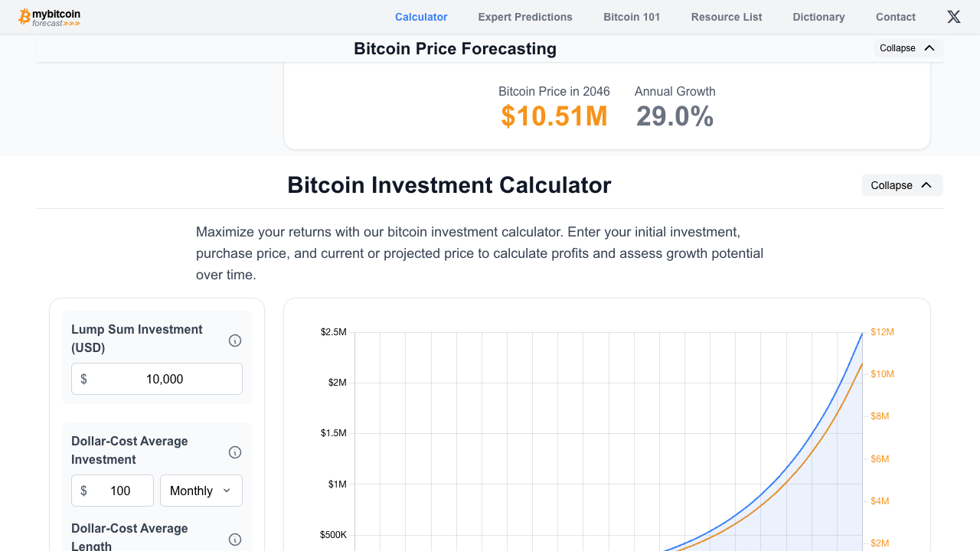Switch to the Calculator tab
Image resolution: width=980 pixels, height=551 pixels.
tap(421, 16)
